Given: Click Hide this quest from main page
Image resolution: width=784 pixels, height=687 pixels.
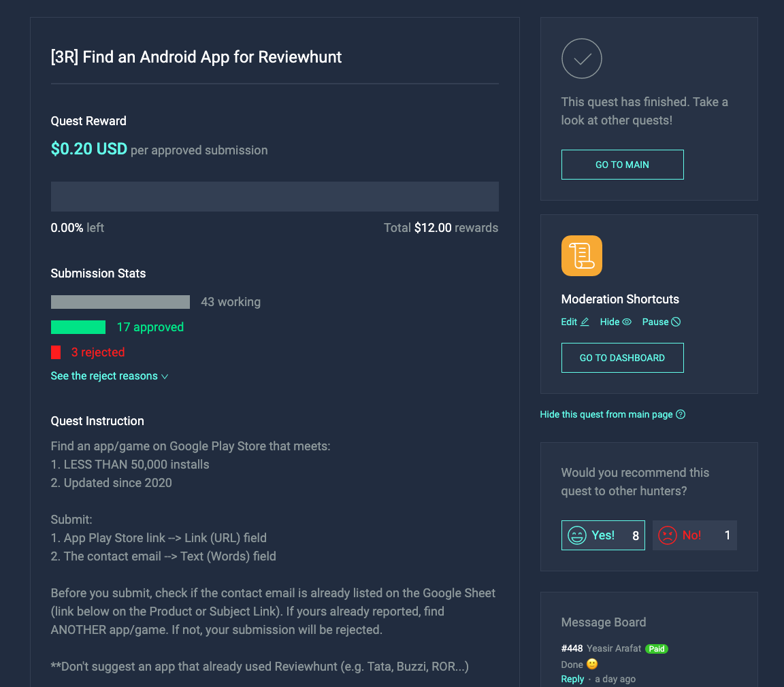Looking at the screenshot, I should [606, 414].
